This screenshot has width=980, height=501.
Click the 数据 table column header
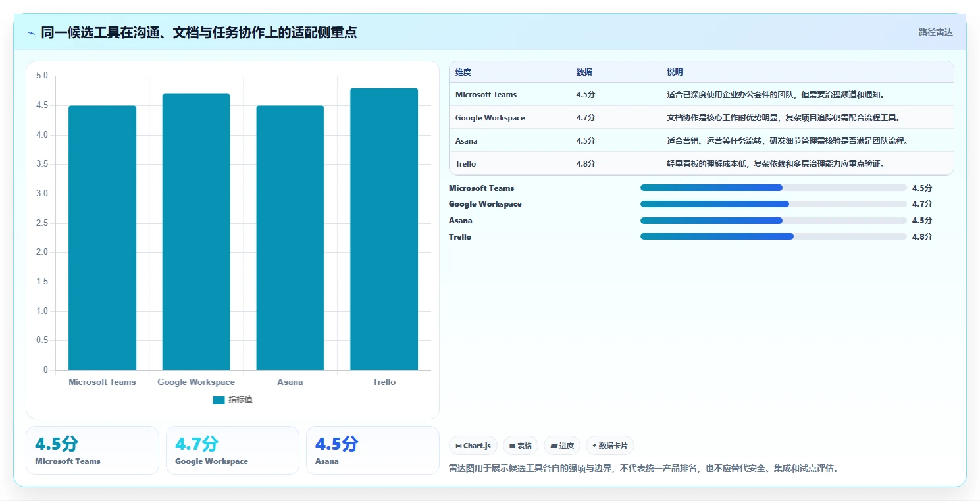tap(584, 72)
